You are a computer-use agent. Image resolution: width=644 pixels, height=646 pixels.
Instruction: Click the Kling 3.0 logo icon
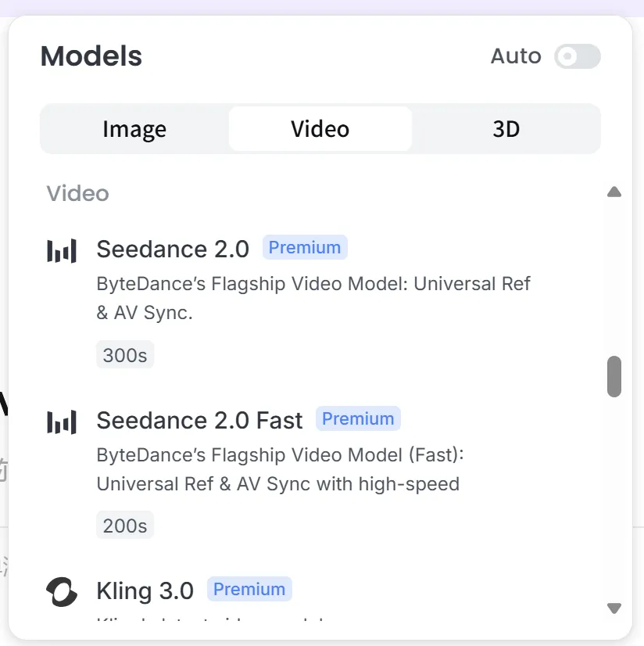[62, 592]
